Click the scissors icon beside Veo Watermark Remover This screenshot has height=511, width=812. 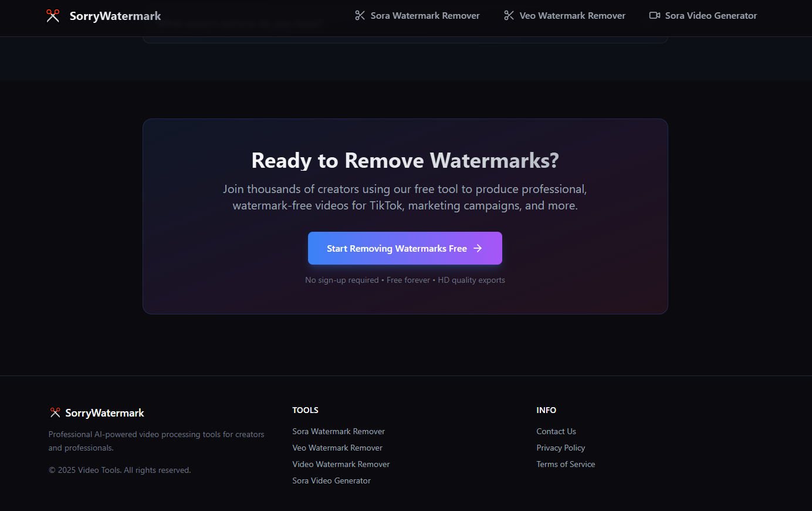coord(508,15)
